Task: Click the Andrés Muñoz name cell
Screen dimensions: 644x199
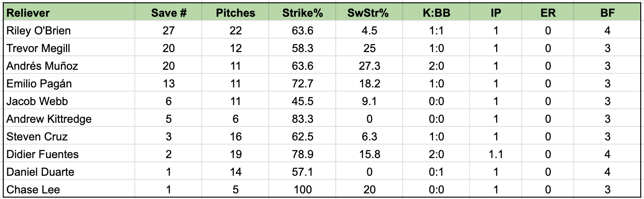Action: (x=70, y=66)
